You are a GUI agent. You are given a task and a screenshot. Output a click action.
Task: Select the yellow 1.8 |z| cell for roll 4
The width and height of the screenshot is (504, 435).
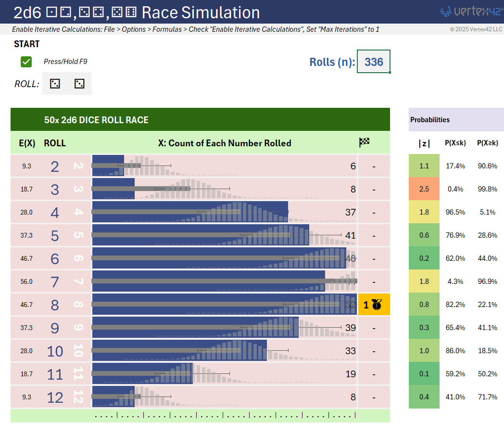tap(424, 212)
